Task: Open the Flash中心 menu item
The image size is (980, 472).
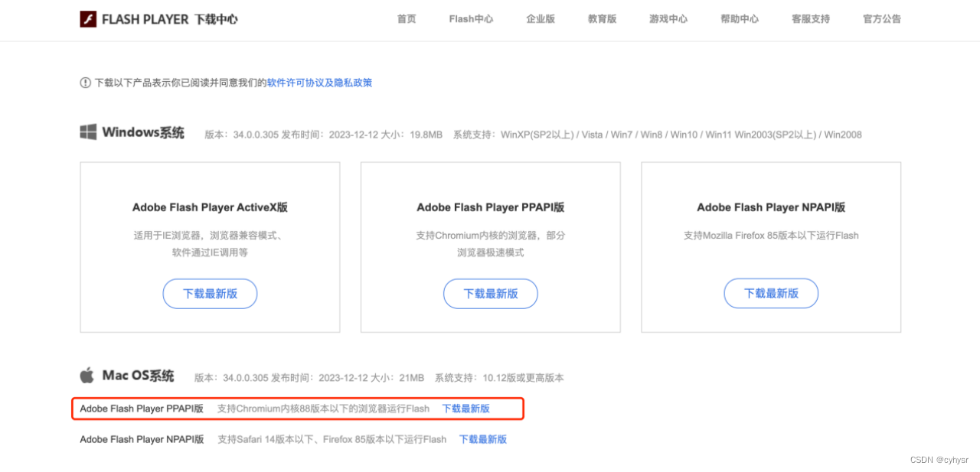Action: 470,18
